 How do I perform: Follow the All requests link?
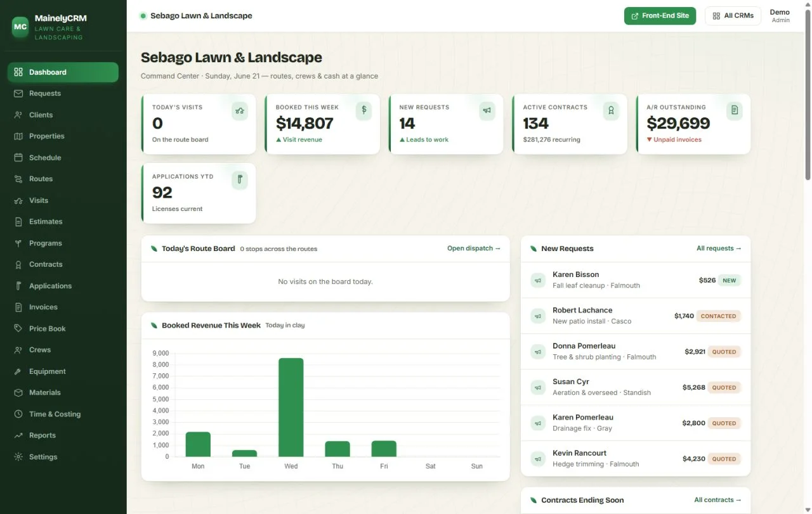click(719, 248)
